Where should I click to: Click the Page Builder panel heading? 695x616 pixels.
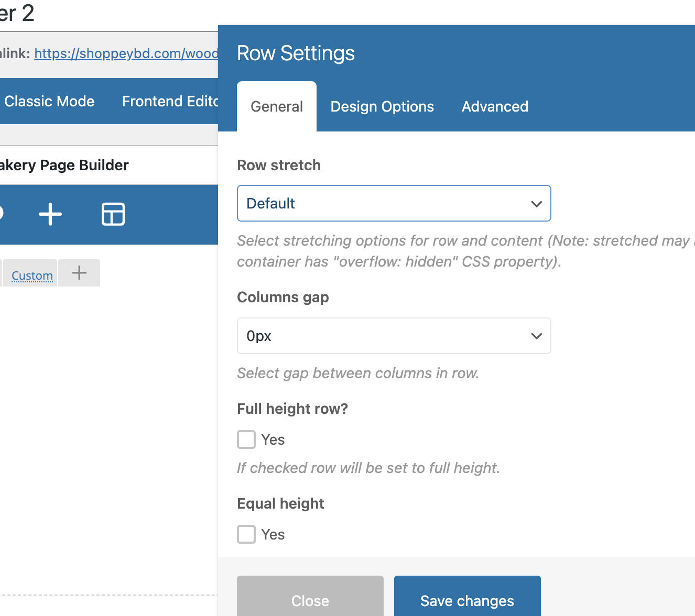coord(64,166)
